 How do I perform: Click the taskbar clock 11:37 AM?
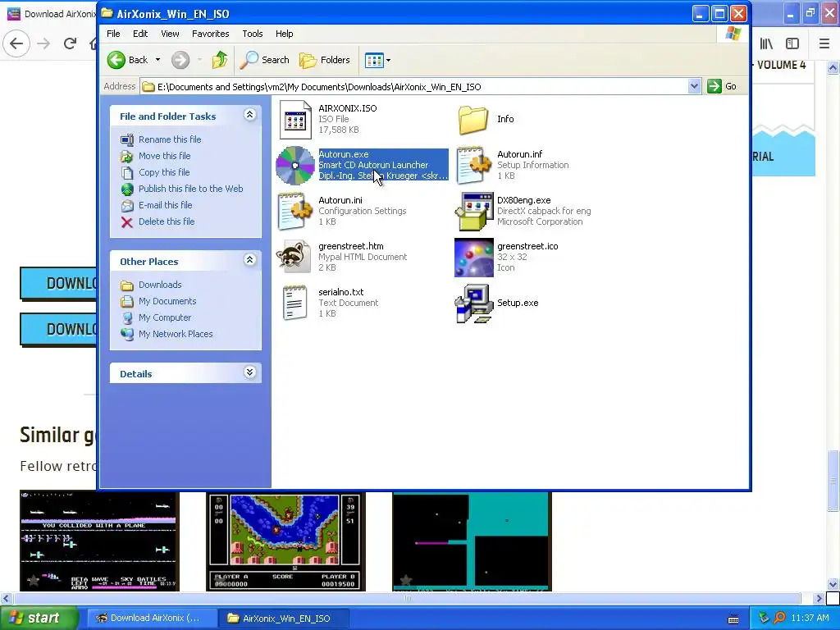pyautogui.click(x=810, y=619)
